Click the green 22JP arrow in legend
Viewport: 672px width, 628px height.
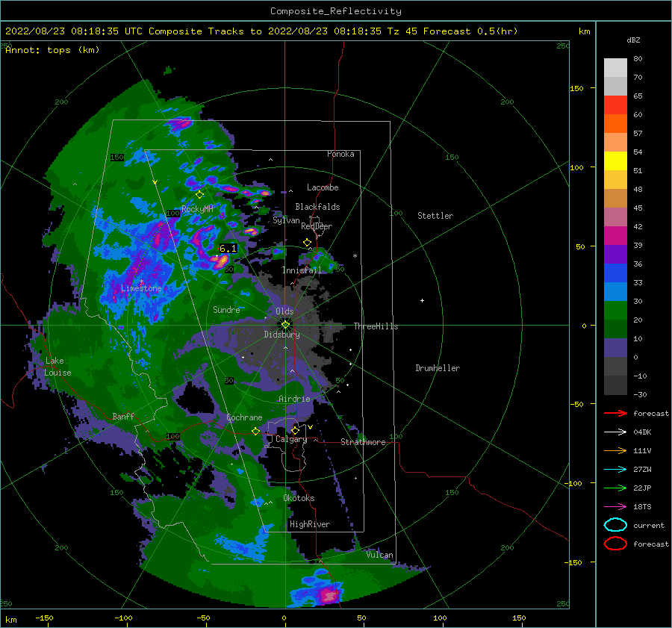coord(615,488)
